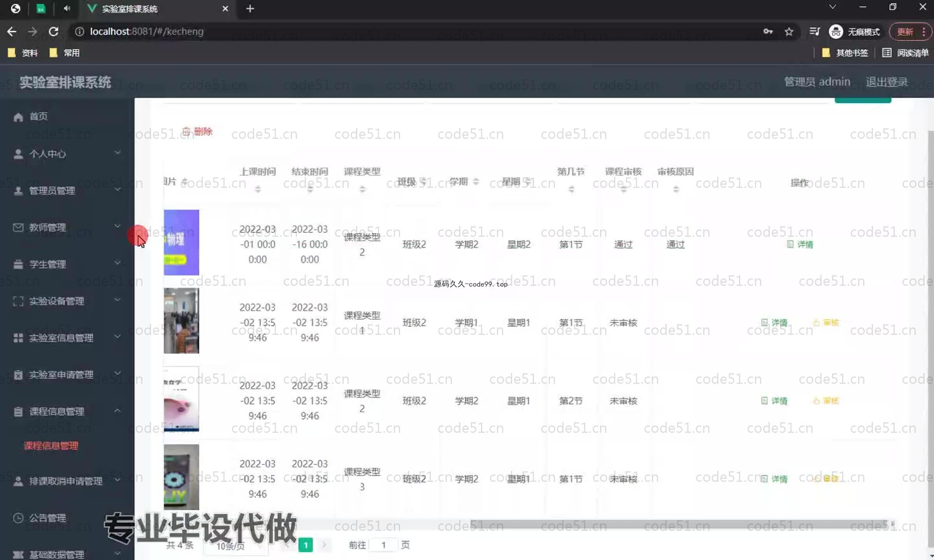This screenshot has width=934, height=560.
Task: Click the clock icon beside 公告管理
Action: coord(18,518)
